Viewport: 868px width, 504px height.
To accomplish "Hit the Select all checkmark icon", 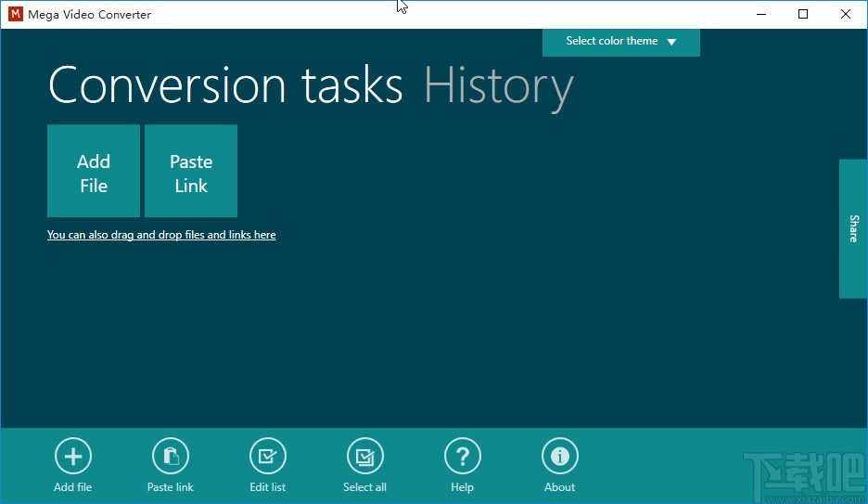I will [x=364, y=456].
